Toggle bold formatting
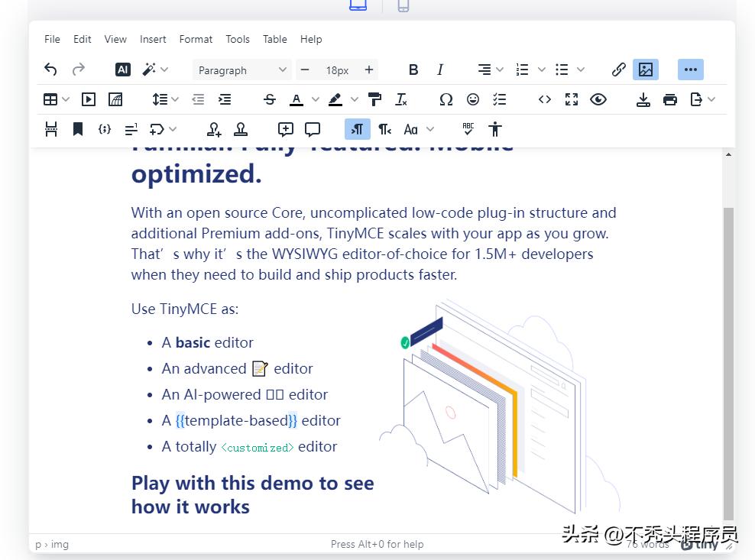This screenshot has height=560, width=755. (413, 70)
